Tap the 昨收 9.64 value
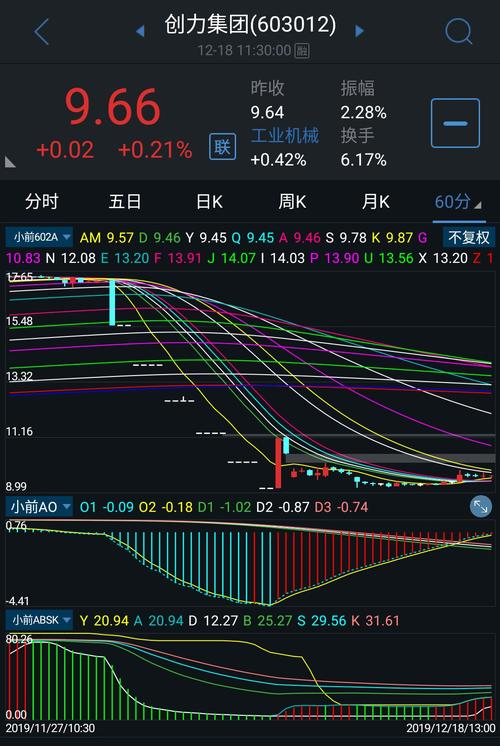The width and height of the screenshot is (500, 746). coord(267,113)
